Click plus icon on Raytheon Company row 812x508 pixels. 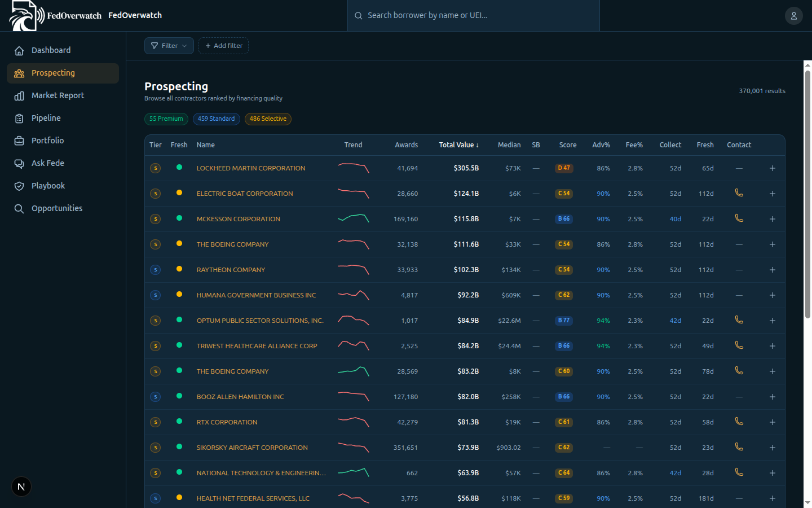pos(772,270)
